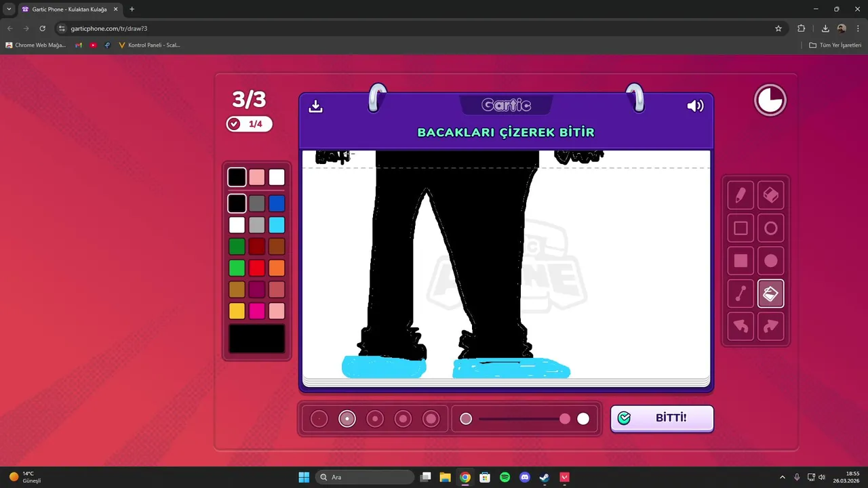
Task: Pick the smallest brush size
Action: [x=319, y=419]
